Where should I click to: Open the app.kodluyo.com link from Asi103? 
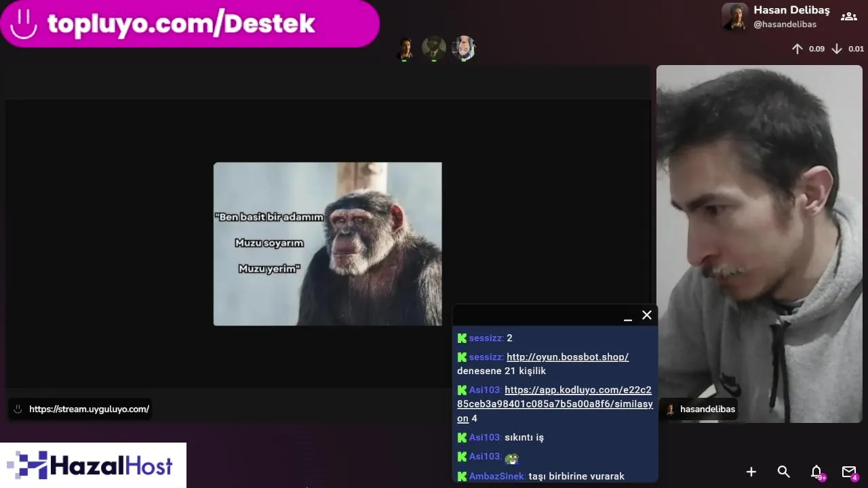[x=555, y=404]
